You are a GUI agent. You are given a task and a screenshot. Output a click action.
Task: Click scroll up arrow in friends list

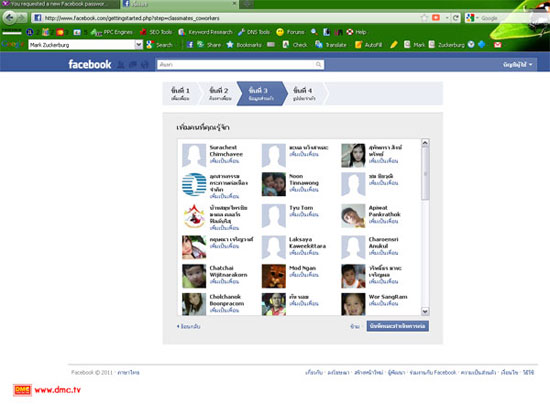coord(425,143)
